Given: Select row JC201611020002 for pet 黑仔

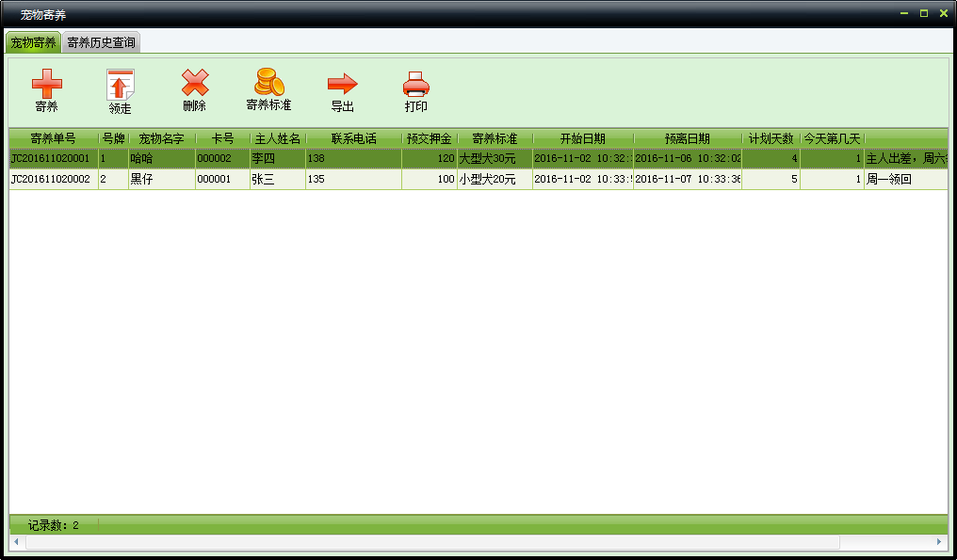Looking at the screenshot, I should [51, 179].
